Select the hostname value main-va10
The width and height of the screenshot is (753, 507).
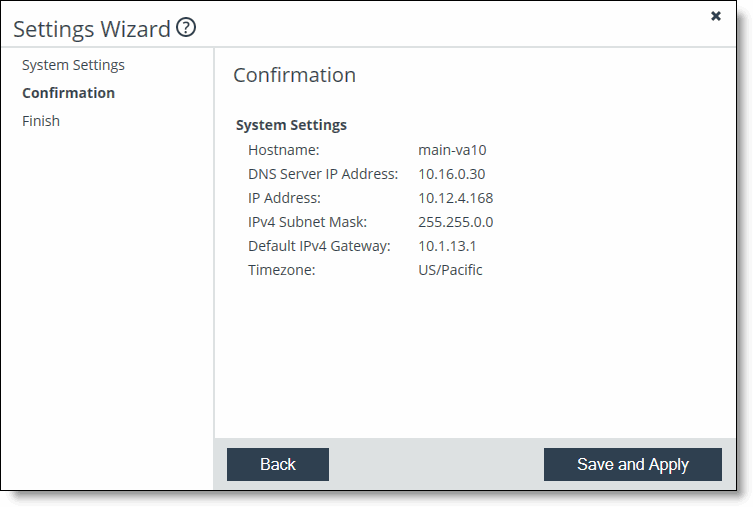click(x=452, y=150)
